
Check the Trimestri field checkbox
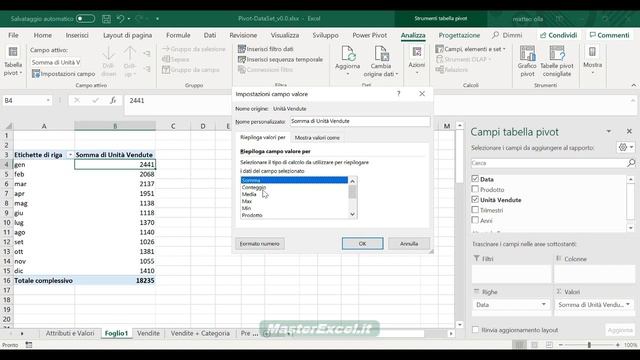click(475, 210)
